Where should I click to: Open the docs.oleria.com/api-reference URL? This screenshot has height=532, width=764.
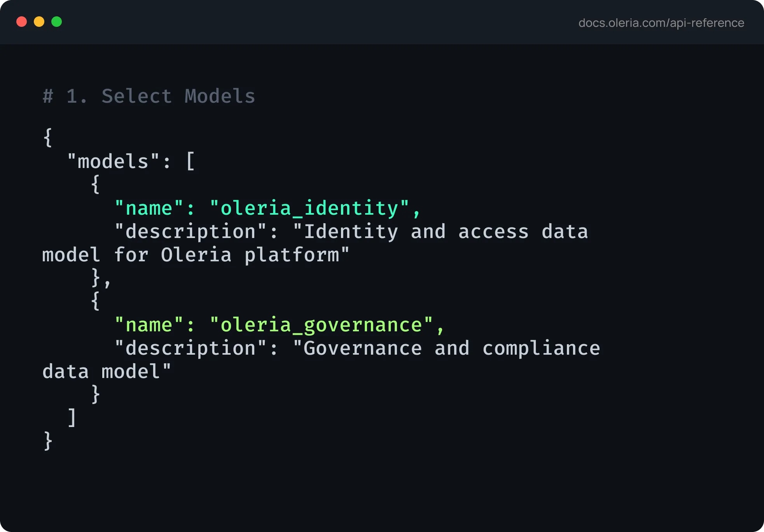point(661,23)
